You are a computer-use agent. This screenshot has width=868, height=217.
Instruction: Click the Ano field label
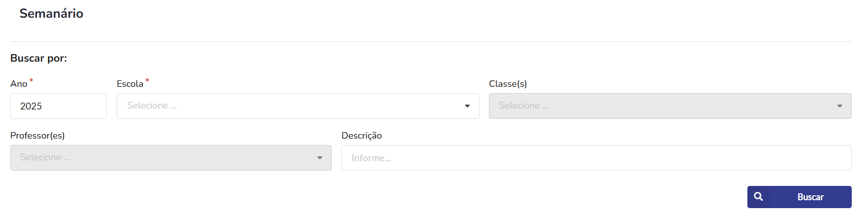coord(19,84)
